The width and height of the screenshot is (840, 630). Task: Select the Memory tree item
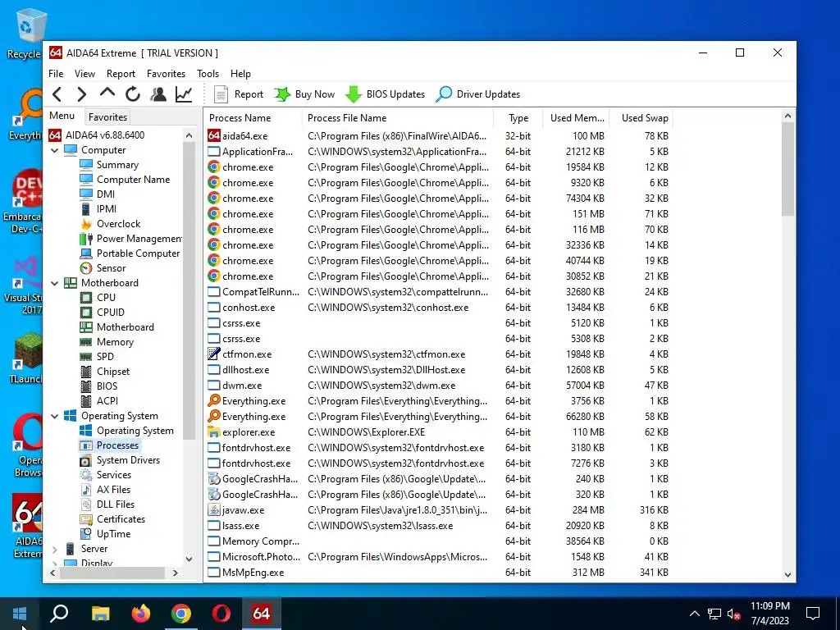tap(107, 342)
